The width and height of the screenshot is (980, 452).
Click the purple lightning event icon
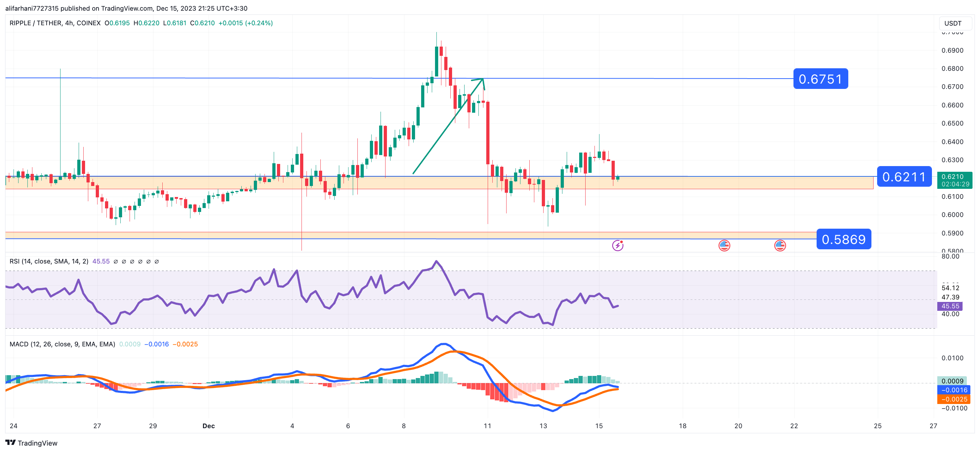pyautogui.click(x=618, y=246)
